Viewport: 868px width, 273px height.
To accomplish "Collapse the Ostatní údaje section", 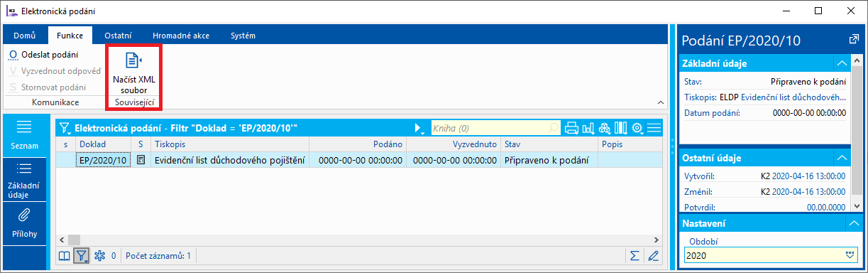I will click(842, 157).
